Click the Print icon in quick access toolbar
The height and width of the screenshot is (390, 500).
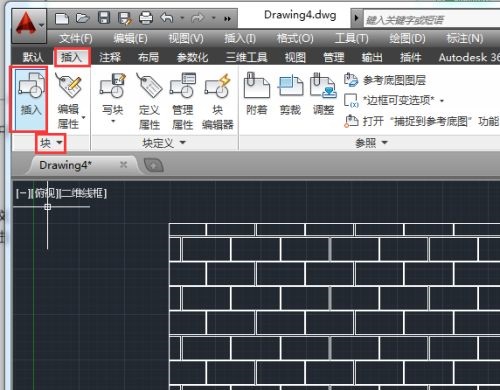point(146,18)
